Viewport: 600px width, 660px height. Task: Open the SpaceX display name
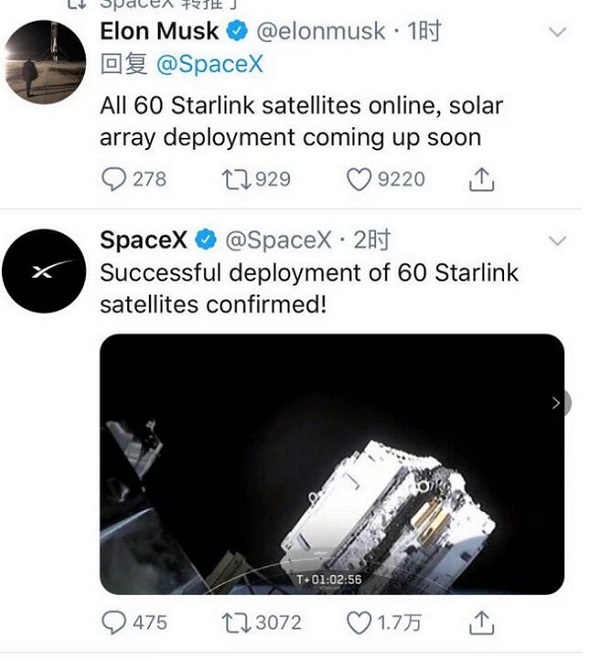tap(145, 240)
